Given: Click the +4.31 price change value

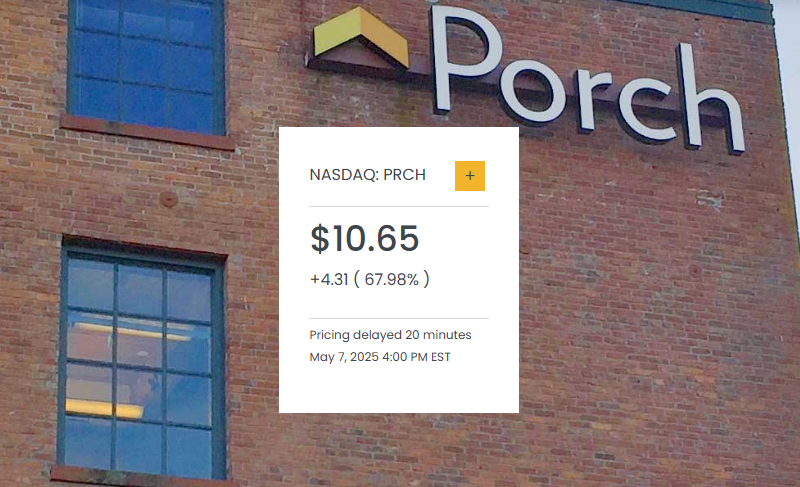Looking at the screenshot, I should point(328,280).
